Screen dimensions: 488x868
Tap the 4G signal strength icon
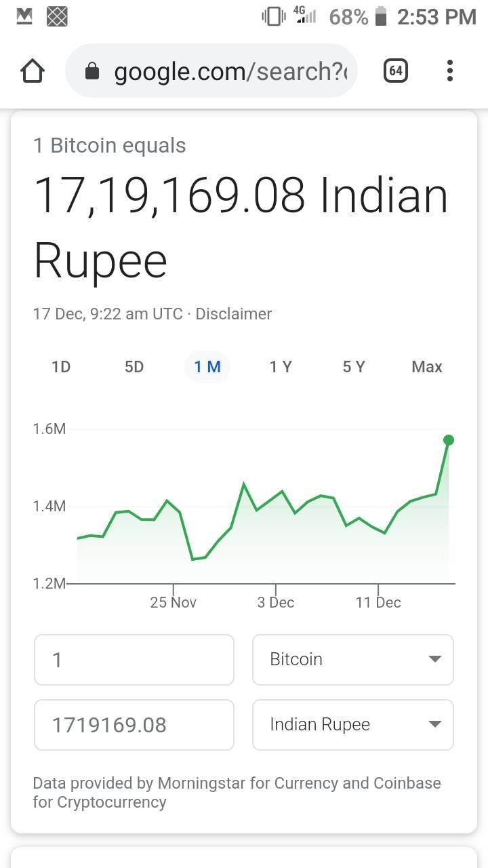(x=304, y=15)
